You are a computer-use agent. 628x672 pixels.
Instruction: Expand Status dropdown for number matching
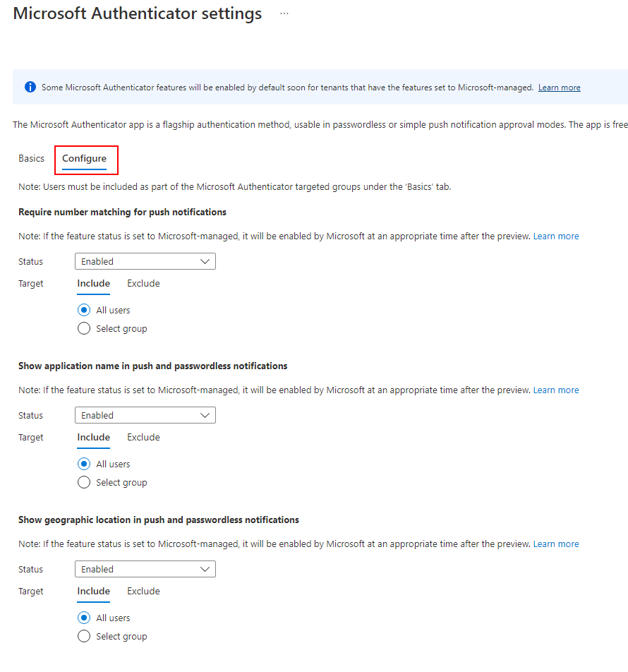point(145,261)
